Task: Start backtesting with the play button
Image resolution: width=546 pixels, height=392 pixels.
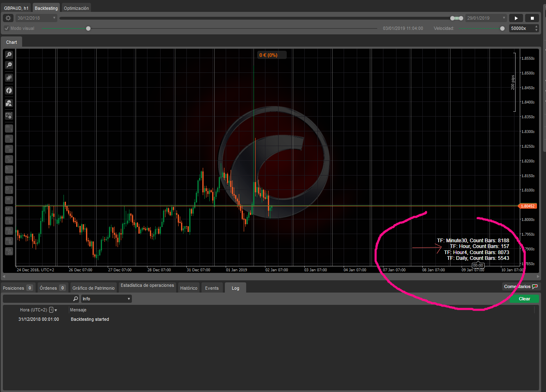Action: 516,18
